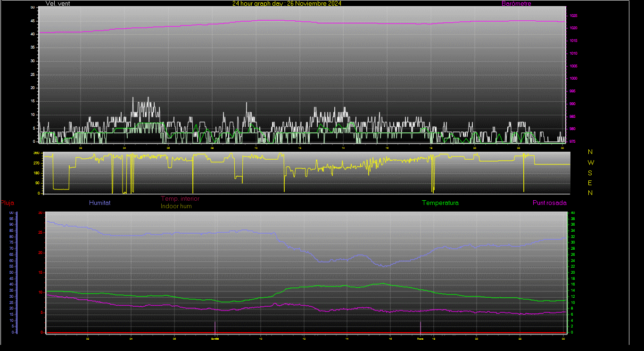Click the magenta "Punt rosada" legend label
Image resolution: width=644 pixels, height=351 pixels.
tap(549, 203)
